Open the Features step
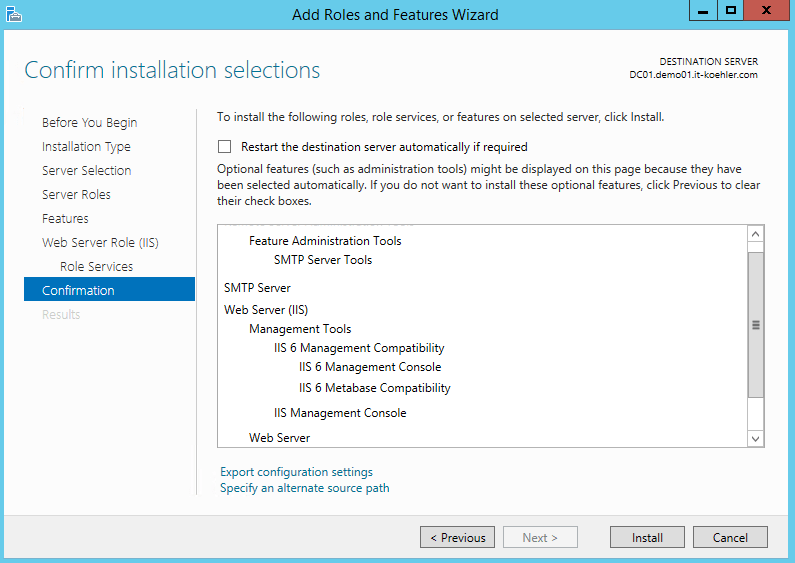The height and width of the screenshot is (563, 795). [x=65, y=219]
